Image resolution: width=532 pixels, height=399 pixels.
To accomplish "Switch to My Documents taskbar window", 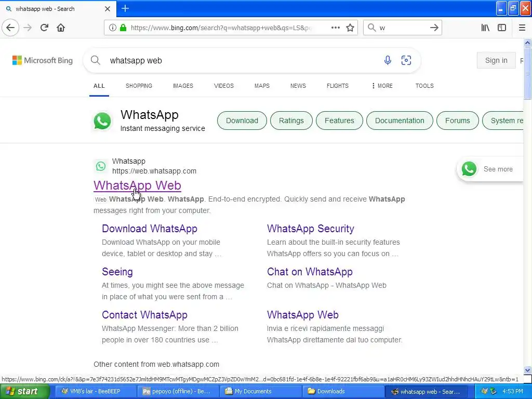I will coord(261,391).
